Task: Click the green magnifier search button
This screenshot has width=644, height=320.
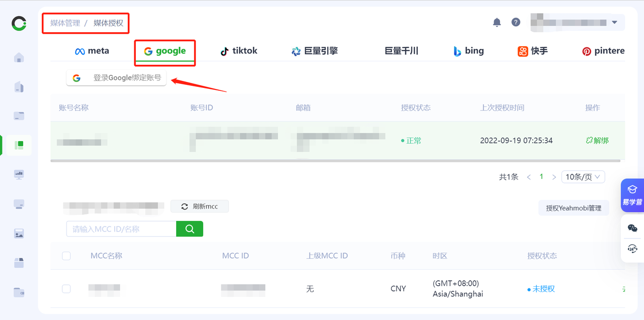Action: [x=190, y=229]
